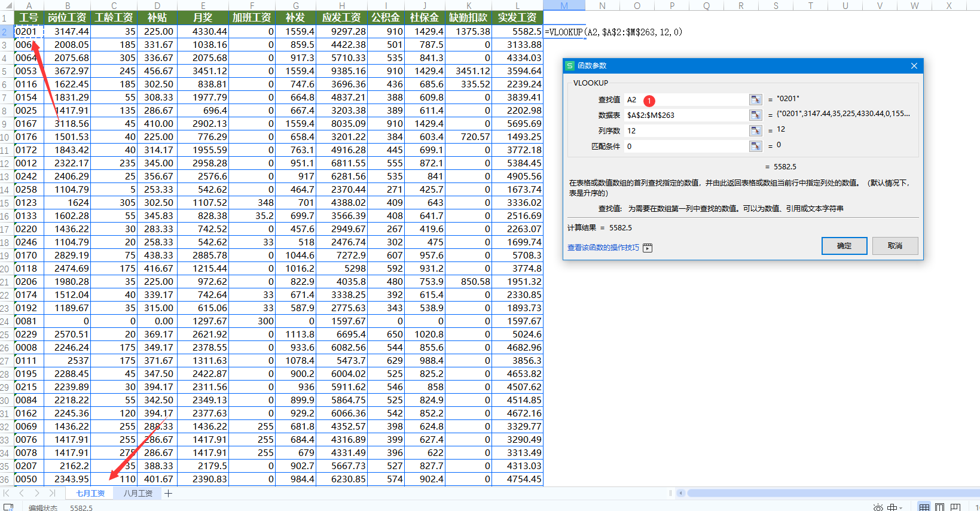
Task: Click the 确定 button
Action: (844, 246)
